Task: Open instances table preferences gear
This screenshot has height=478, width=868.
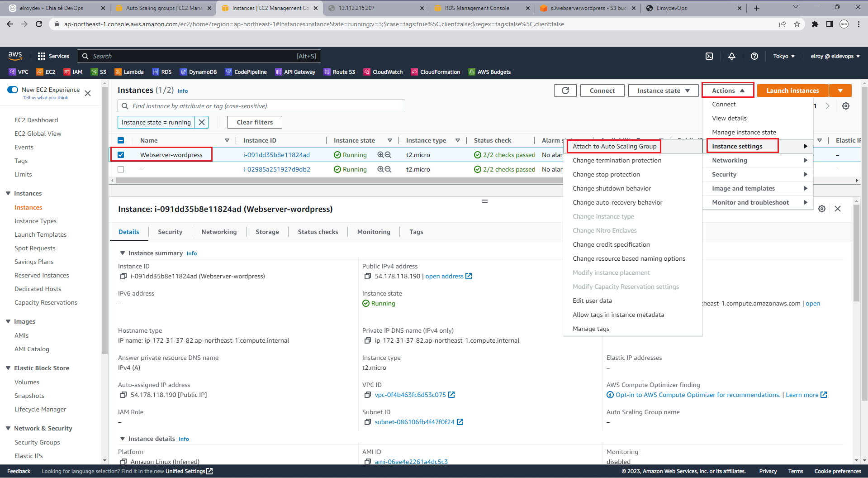Action: (846, 106)
